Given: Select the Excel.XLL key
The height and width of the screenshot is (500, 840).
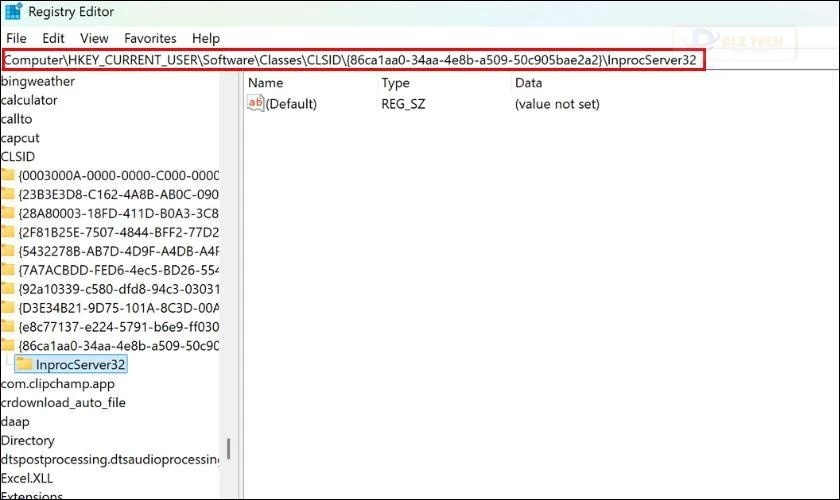Looking at the screenshot, I should click(x=27, y=479).
